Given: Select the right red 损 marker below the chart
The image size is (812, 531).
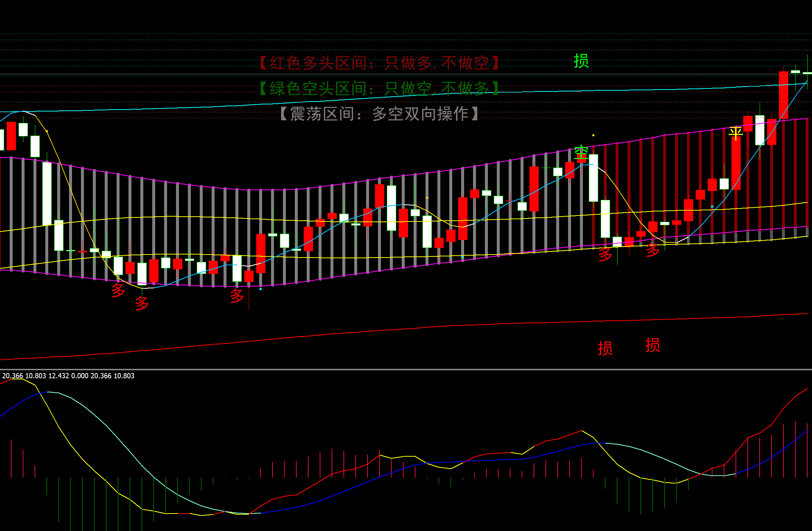Looking at the screenshot, I should pyautogui.click(x=653, y=345).
